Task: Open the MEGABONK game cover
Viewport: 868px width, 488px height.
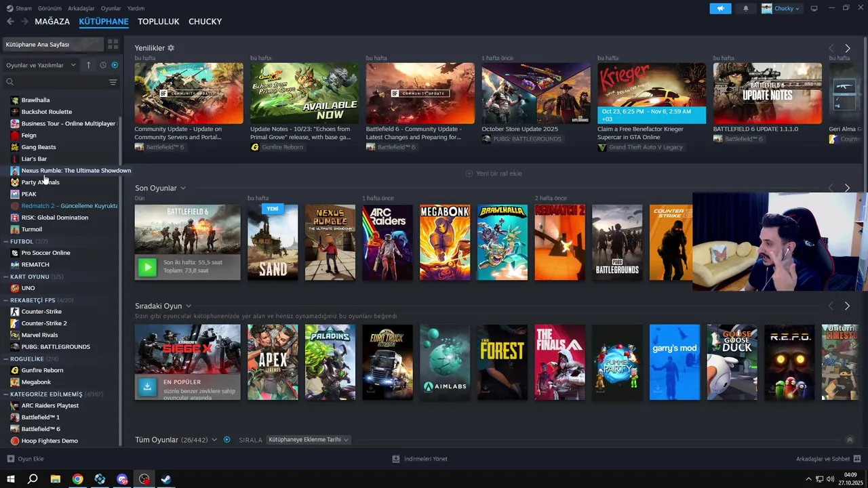Action: pyautogui.click(x=445, y=243)
